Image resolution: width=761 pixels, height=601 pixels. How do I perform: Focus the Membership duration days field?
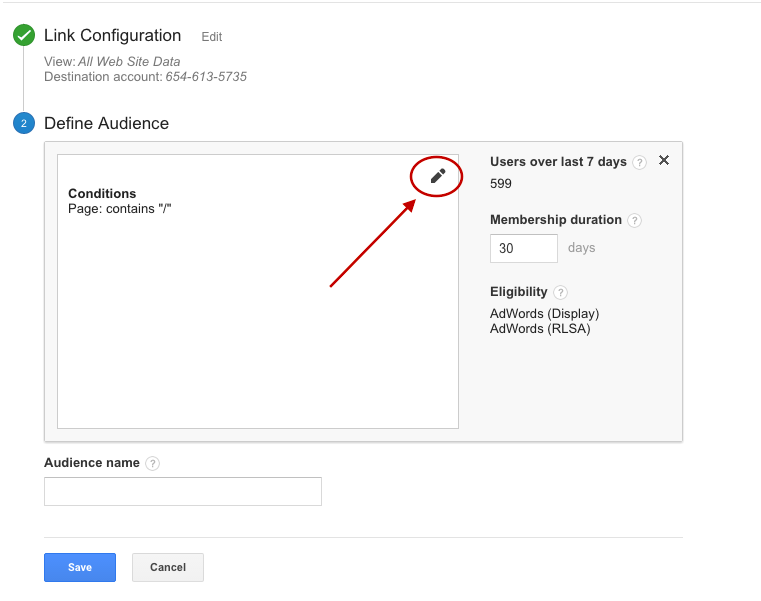(524, 249)
